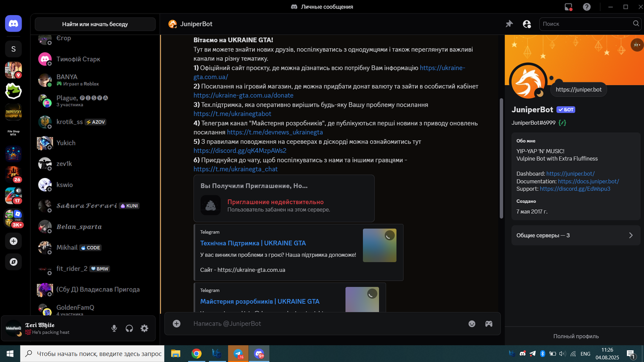The image size is (644, 362).
Task: Open the GoldenFamQ group chat
Action: coord(96,310)
